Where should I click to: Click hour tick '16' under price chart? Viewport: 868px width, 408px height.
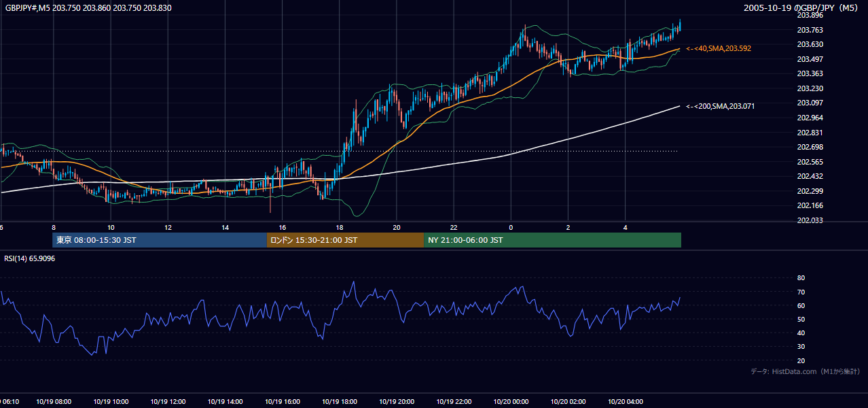point(282,228)
